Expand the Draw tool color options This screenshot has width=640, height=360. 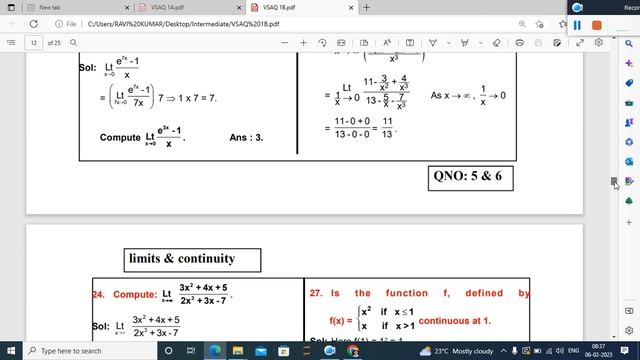(x=449, y=42)
